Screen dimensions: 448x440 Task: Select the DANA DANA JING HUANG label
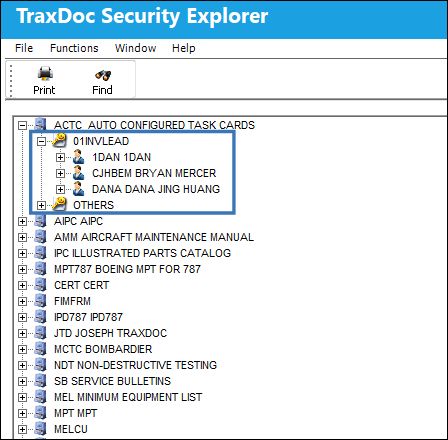[x=156, y=189]
